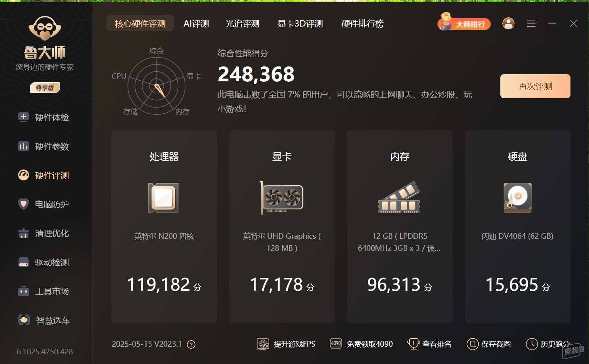589x364 pixels.
Task: Click the 工具市场 toolbox icon
Action: [x=24, y=291]
